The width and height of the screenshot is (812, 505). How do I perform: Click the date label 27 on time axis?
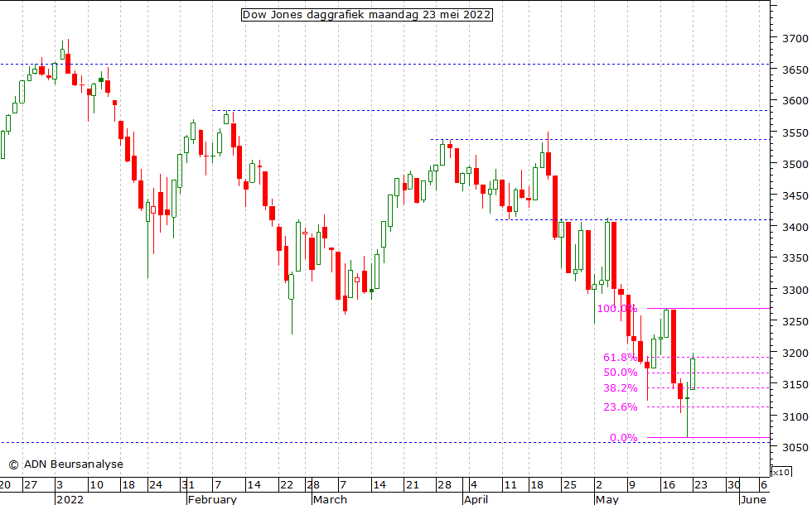(x=31, y=485)
